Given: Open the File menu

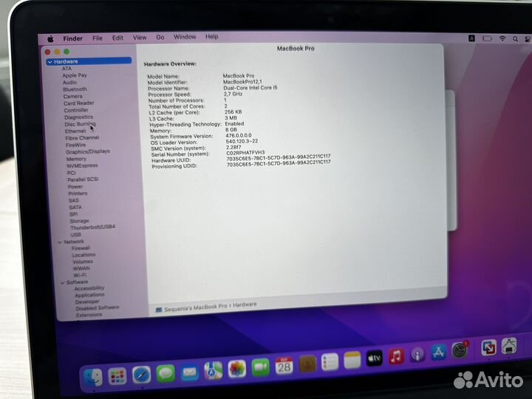Looking at the screenshot, I should pyautogui.click(x=98, y=38).
